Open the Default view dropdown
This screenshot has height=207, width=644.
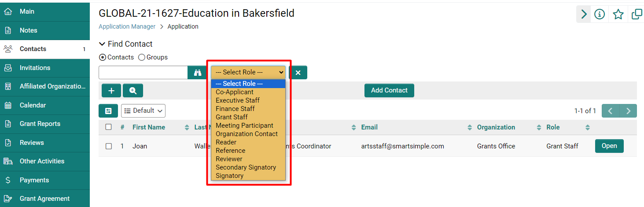pyautogui.click(x=143, y=111)
